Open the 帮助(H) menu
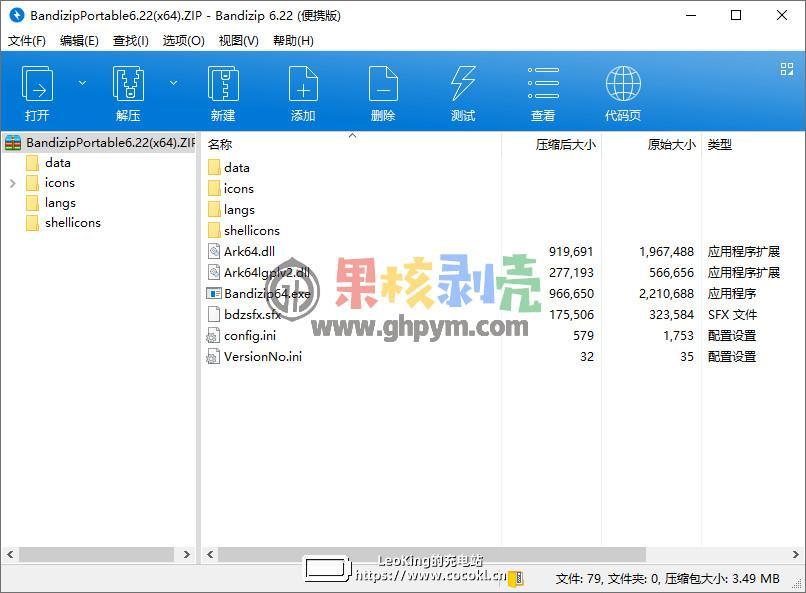This screenshot has height=593, width=806. coord(293,41)
